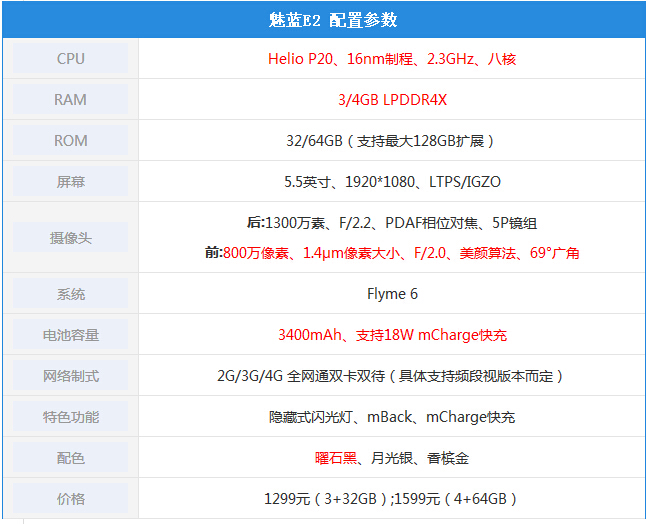Image resolution: width=649 pixels, height=524 pixels.
Task: Click the Flyme 6 value
Action: (392, 294)
